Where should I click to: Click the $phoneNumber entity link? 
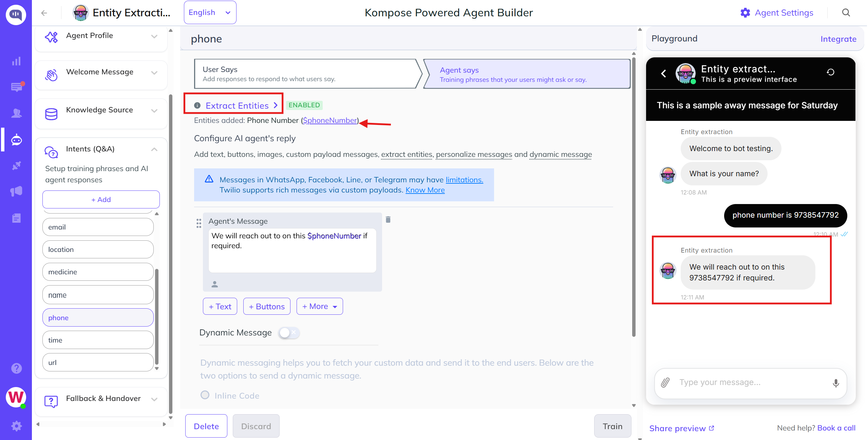(330, 121)
